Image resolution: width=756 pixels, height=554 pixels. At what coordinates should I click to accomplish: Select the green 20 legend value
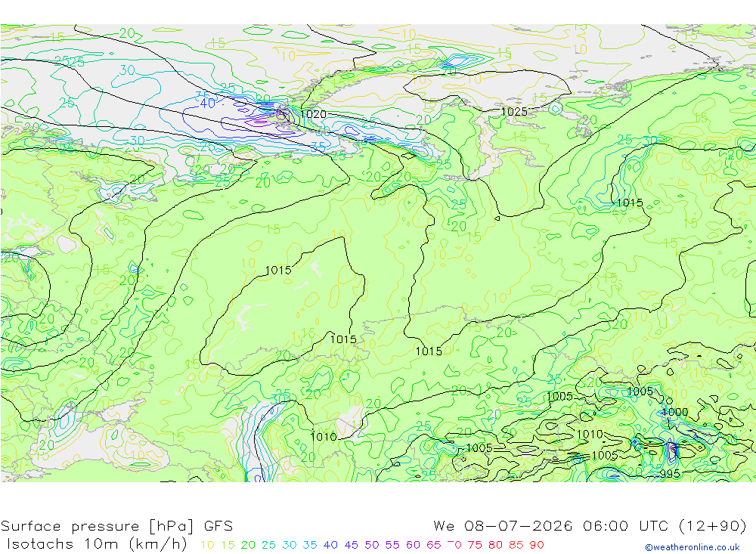pyautogui.click(x=248, y=545)
